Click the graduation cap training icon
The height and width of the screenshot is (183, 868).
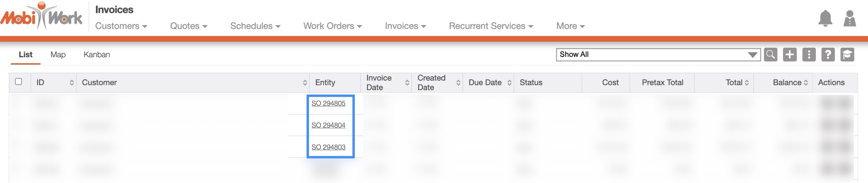[847, 55]
